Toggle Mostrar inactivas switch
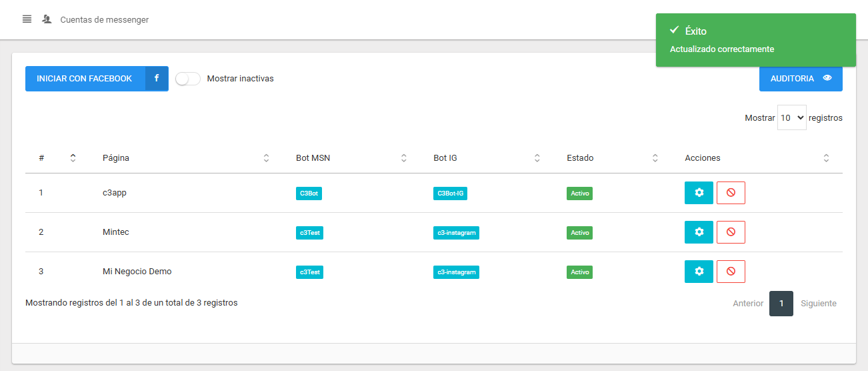This screenshot has width=868, height=371. tap(188, 79)
